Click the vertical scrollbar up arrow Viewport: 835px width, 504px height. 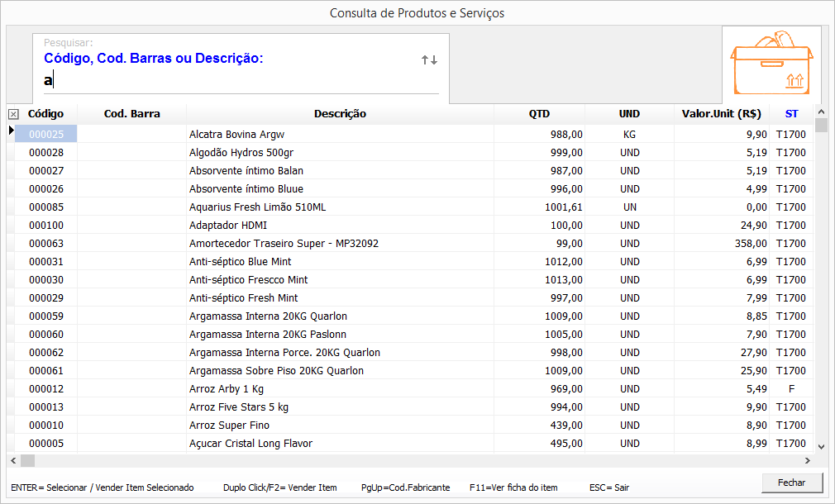[821, 112]
